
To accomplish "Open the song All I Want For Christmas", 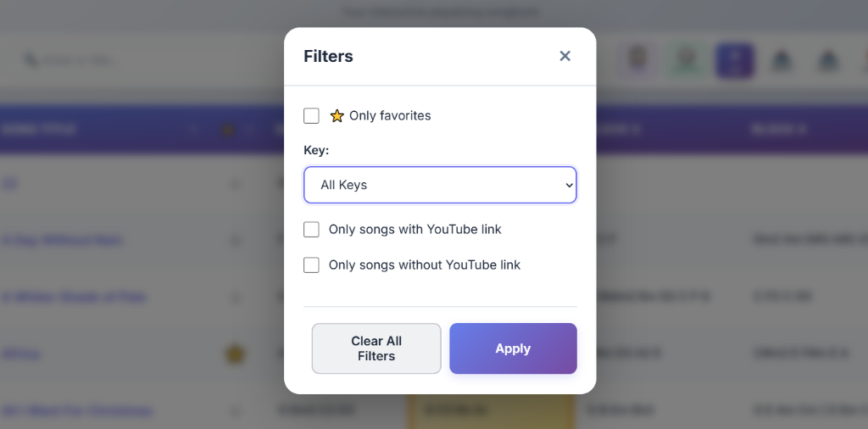I will click(x=77, y=411).
